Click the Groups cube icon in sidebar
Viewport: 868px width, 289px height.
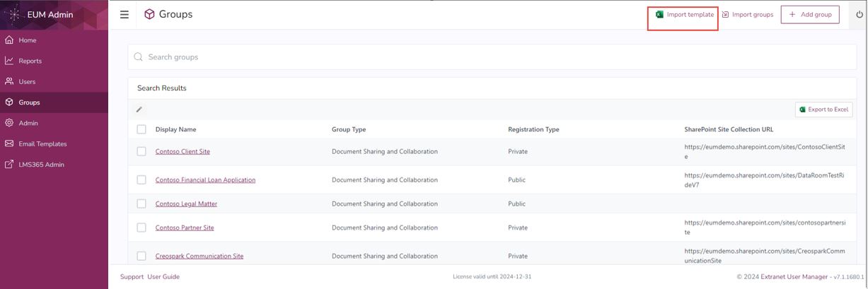(9, 102)
